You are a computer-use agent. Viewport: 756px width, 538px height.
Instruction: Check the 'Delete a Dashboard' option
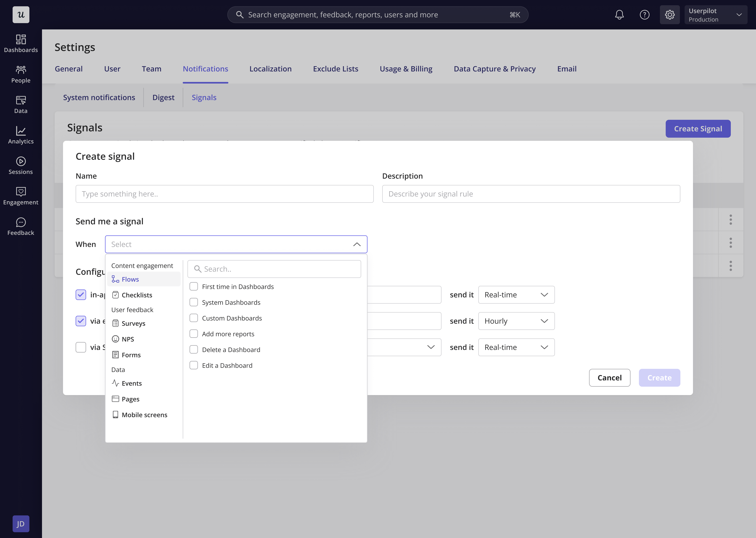(194, 350)
